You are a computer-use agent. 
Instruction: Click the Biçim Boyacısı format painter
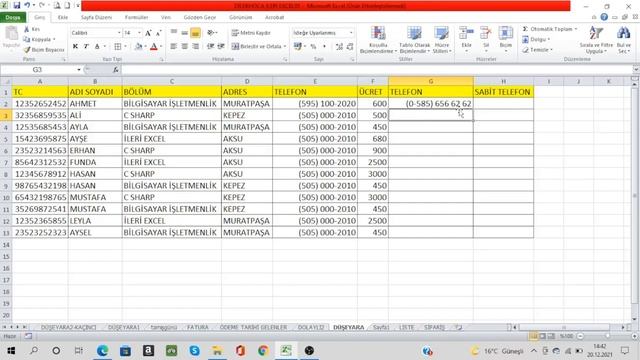[x=44, y=49]
